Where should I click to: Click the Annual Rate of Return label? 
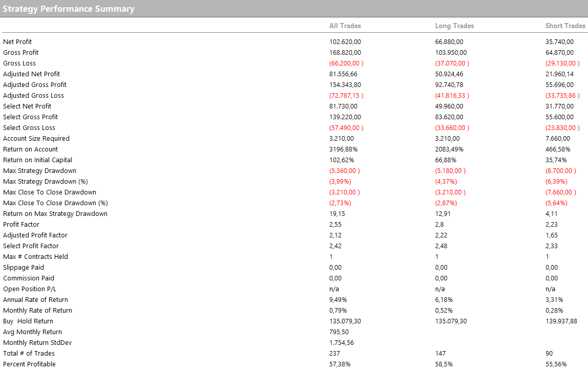[x=35, y=300]
